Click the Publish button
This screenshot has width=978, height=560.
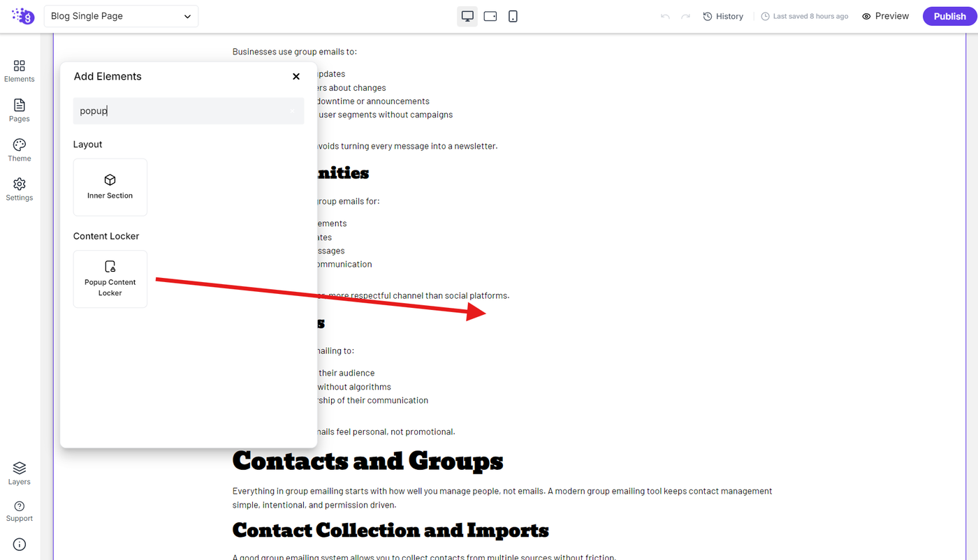949,16
